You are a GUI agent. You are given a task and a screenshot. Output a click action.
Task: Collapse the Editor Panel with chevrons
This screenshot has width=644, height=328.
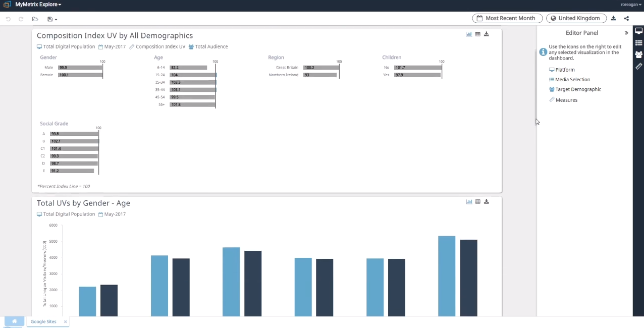pyautogui.click(x=626, y=33)
